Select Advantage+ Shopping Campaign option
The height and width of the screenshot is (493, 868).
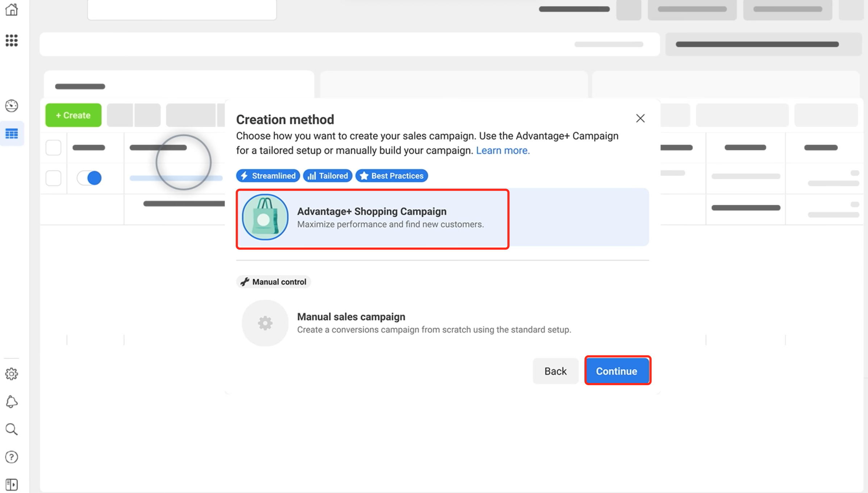[372, 218]
